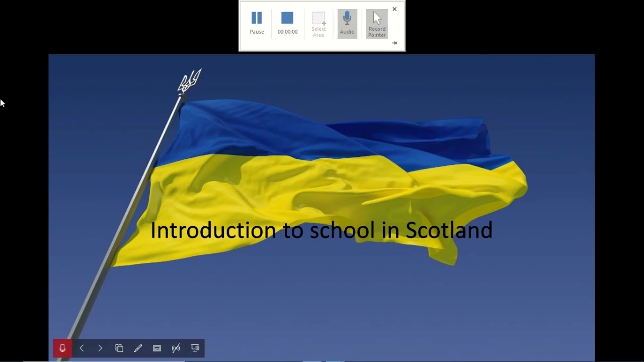Open presenter display options icon
This screenshot has width=644, height=362.
click(x=195, y=348)
